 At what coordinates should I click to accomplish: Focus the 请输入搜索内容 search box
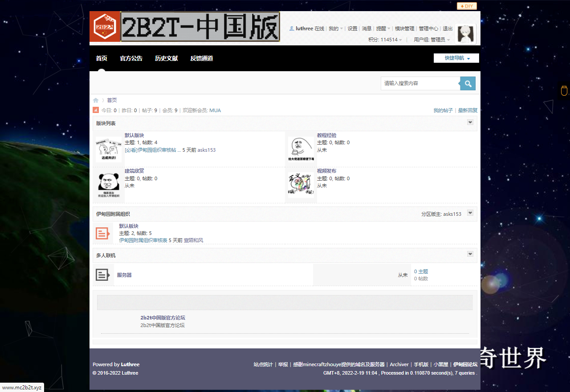[420, 83]
